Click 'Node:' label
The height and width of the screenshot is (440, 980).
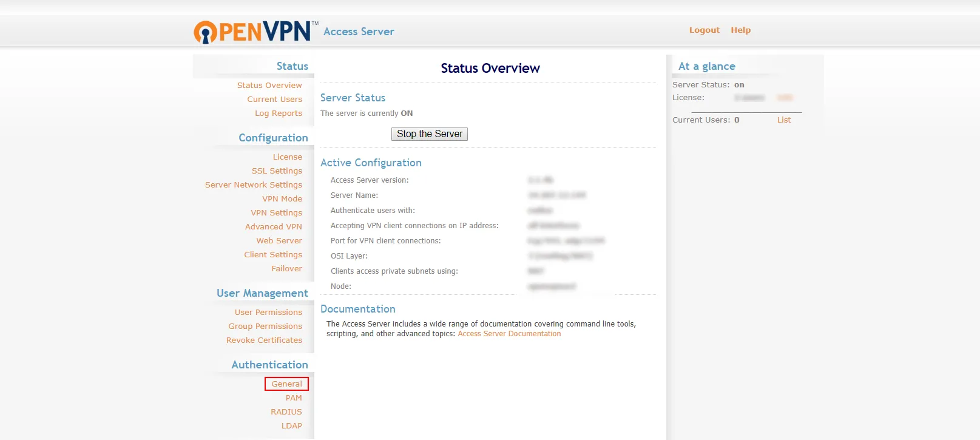tap(341, 286)
